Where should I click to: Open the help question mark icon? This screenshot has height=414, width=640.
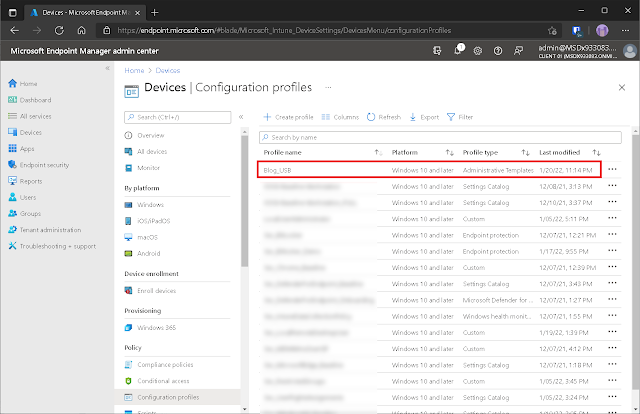pos(498,51)
